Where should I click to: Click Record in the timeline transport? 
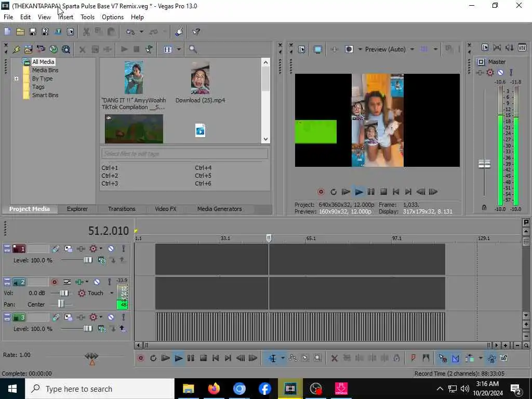(x=141, y=358)
